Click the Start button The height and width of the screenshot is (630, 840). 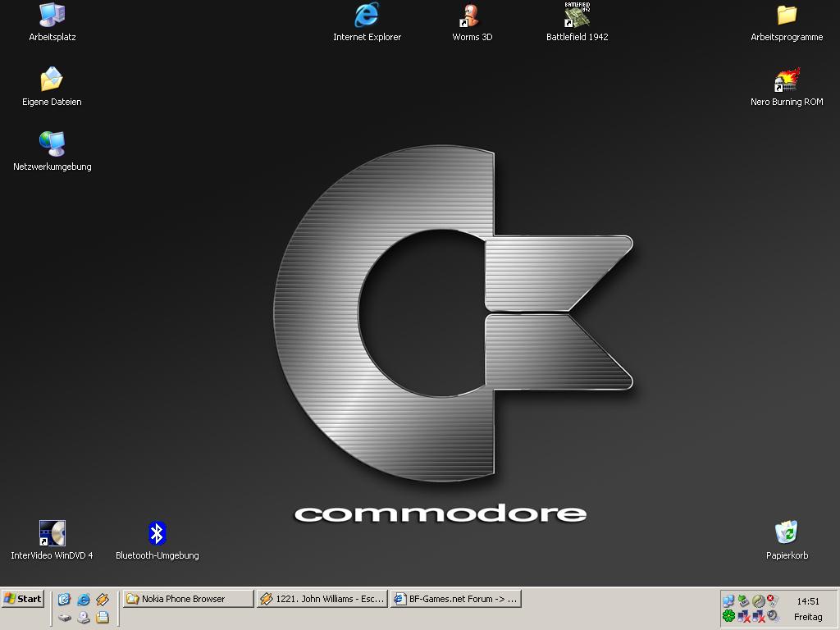tap(22, 599)
